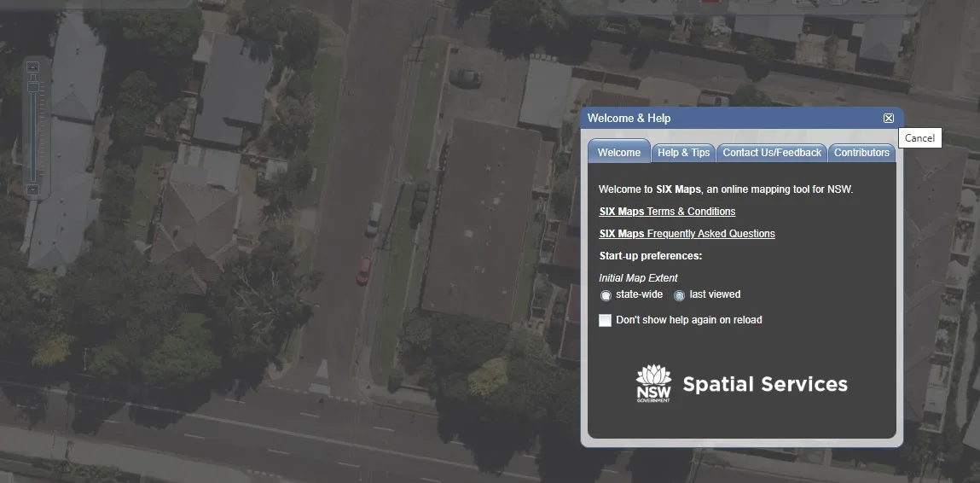
Task: View the Contributors tab
Action: tap(861, 153)
